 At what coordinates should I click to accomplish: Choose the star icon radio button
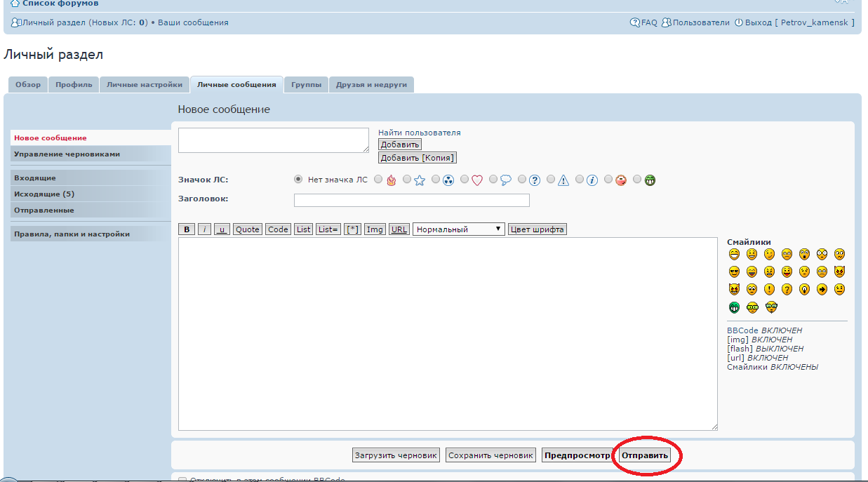click(x=407, y=180)
